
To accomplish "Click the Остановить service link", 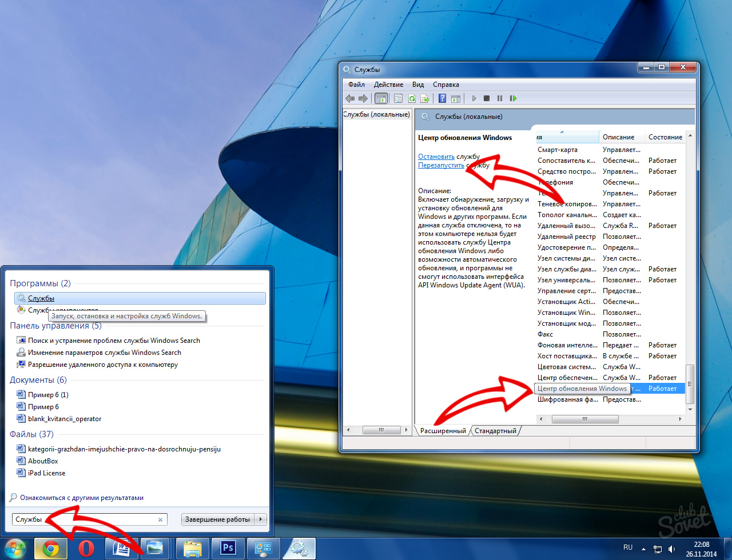I will pyautogui.click(x=436, y=156).
